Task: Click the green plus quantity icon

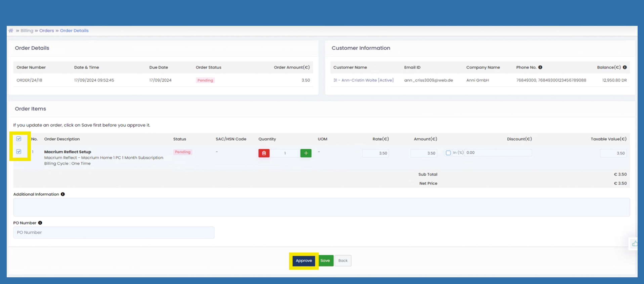Action: point(306,153)
